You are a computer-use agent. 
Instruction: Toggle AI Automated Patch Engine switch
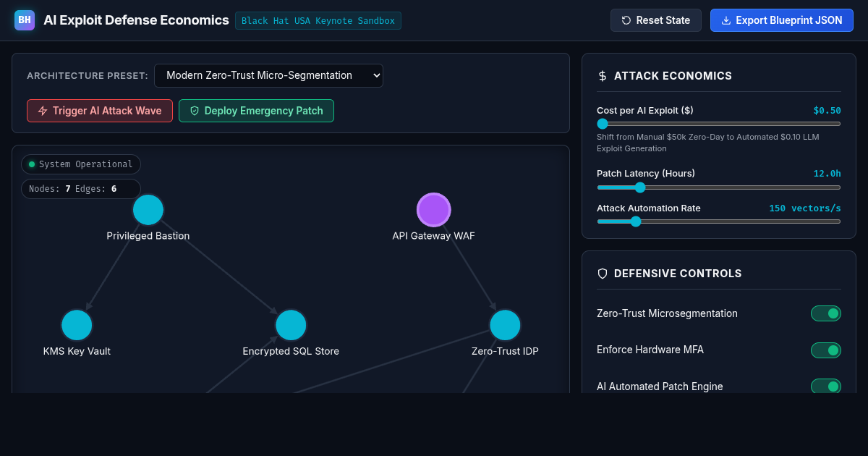(826, 387)
